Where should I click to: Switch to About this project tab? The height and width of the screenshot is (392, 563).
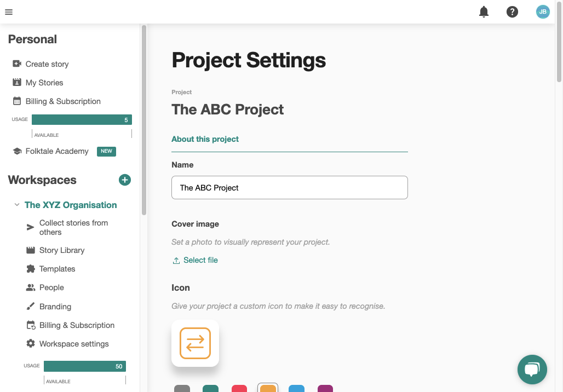click(x=205, y=139)
